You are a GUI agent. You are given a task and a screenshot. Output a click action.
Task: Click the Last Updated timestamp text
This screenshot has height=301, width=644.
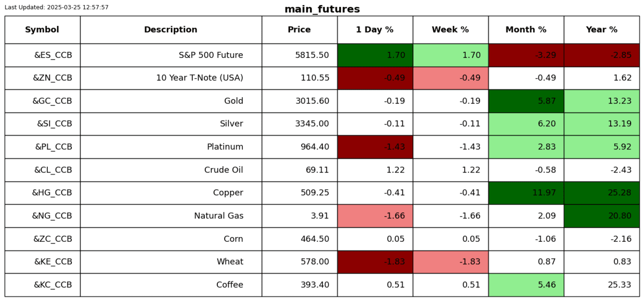coord(56,7)
